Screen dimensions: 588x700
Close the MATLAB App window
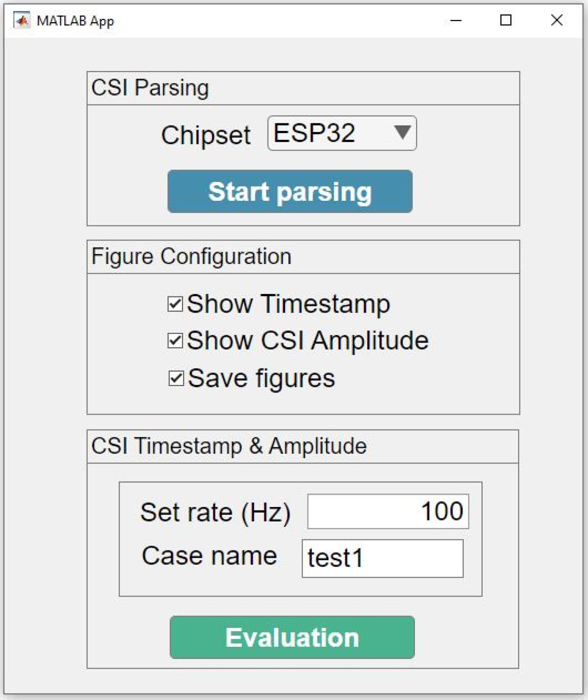[x=556, y=20]
